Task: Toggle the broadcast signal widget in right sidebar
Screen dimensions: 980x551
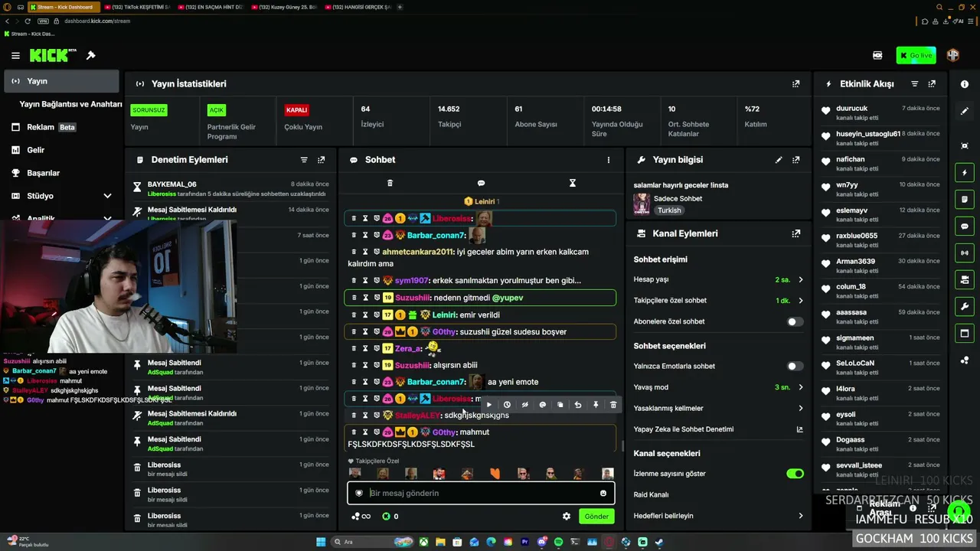Action: tap(965, 253)
